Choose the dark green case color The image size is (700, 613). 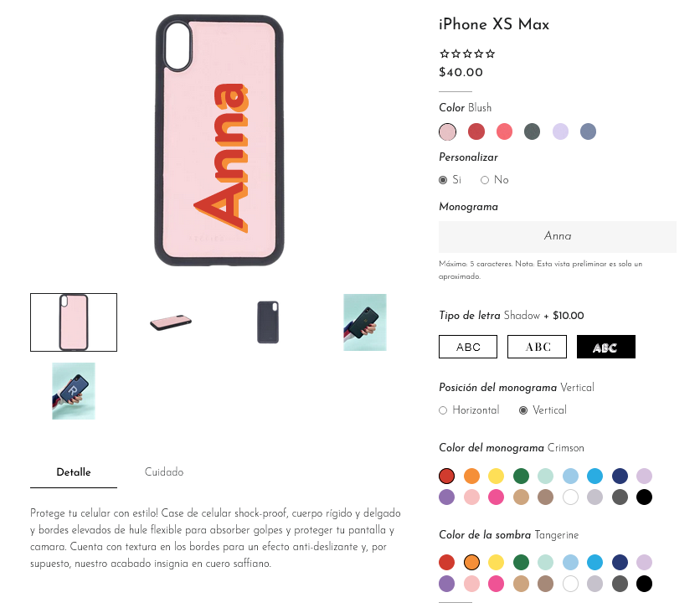coord(533,131)
